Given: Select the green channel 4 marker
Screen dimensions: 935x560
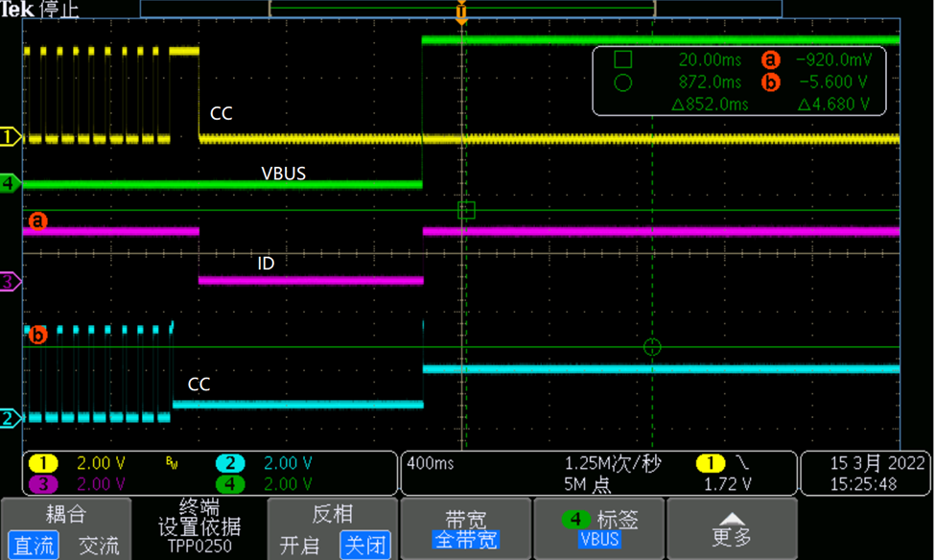Looking at the screenshot, I should 8,182.
